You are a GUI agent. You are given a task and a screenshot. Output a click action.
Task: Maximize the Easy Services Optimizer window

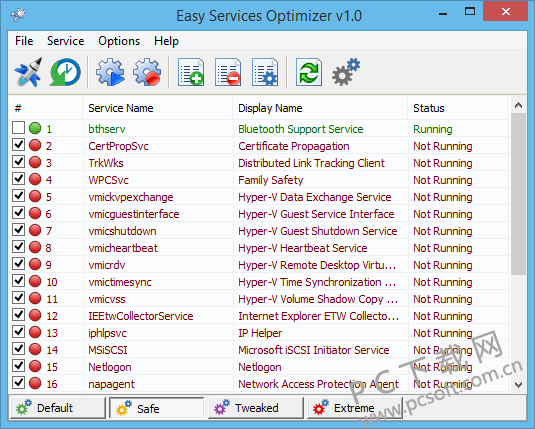(470, 12)
